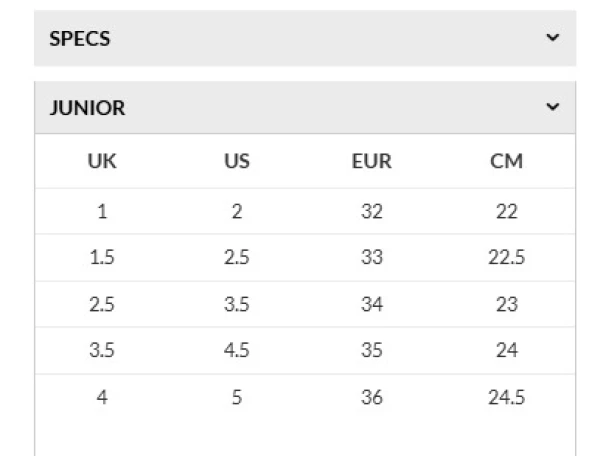Select the US column header
This screenshot has width=600, height=456.
(237, 161)
